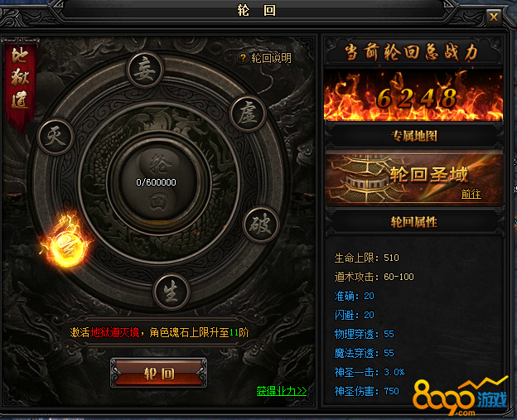Open the green 获得业力>> link
This screenshot has height=420, width=517.
point(282,391)
